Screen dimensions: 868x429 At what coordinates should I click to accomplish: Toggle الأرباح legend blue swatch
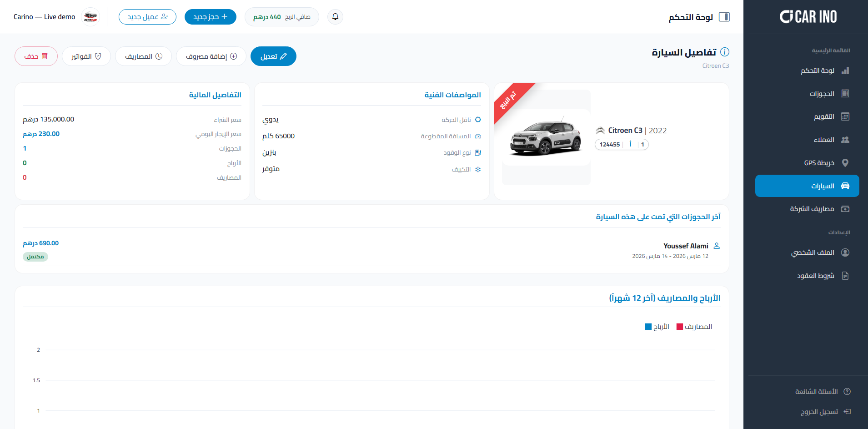point(648,327)
